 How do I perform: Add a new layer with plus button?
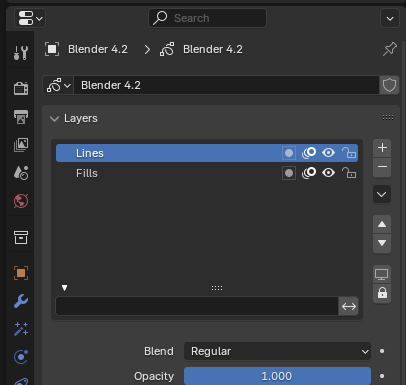(382, 148)
